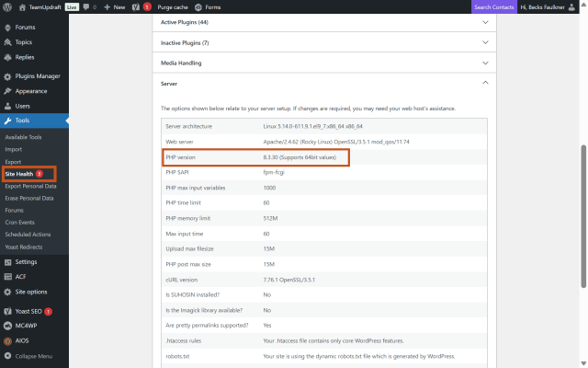Click the Yoast SEO sidebar icon
Viewport: 588px width, 368px height.
(7, 311)
